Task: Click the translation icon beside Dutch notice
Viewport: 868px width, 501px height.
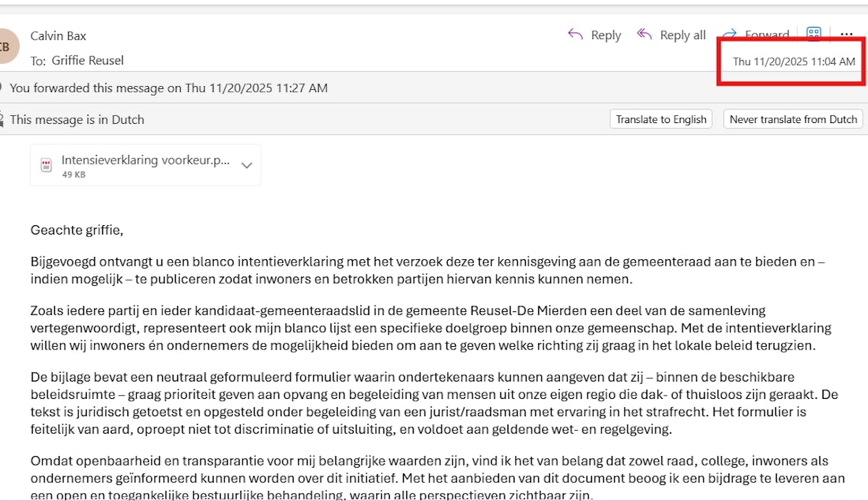Action: [x=3, y=119]
